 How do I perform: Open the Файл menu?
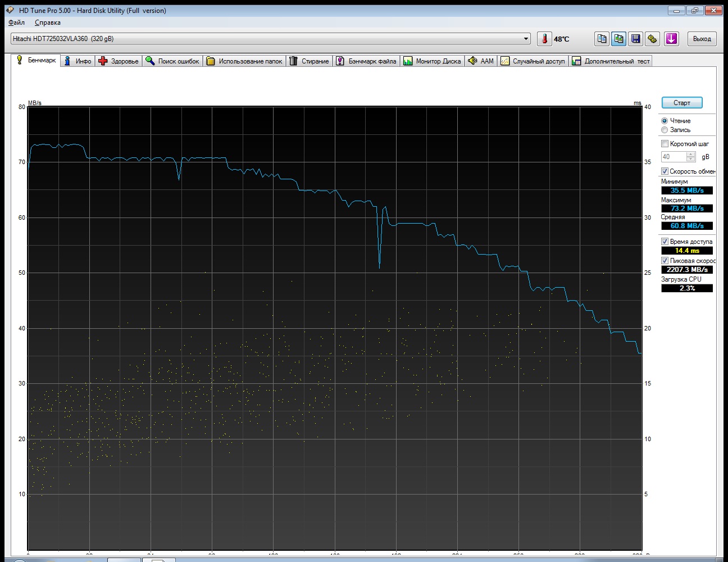pyautogui.click(x=16, y=22)
